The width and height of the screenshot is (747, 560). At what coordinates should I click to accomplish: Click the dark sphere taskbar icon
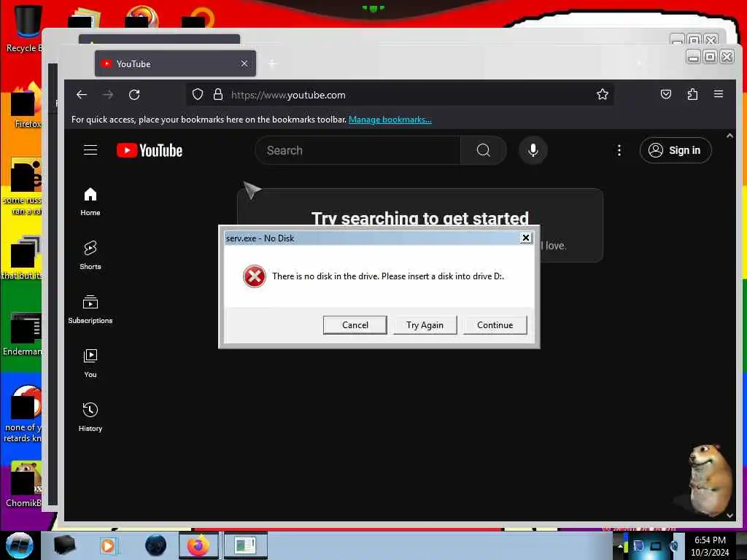tap(156, 545)
